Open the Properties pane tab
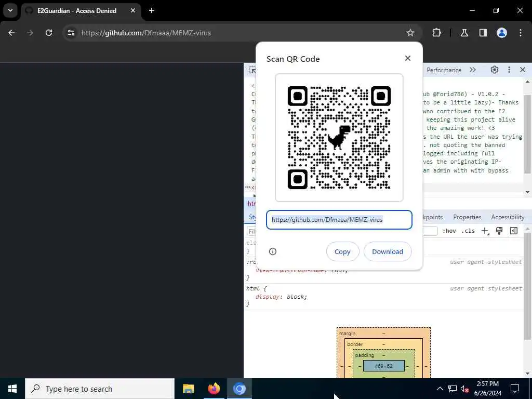The width and height of the screenshot is (532, 399). coord(467,217)
